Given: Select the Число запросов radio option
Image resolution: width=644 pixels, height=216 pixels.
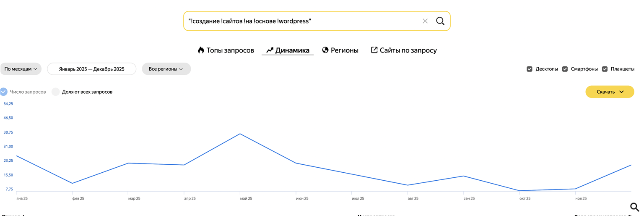Looking at the screenshot, I should tap(4, 92).
